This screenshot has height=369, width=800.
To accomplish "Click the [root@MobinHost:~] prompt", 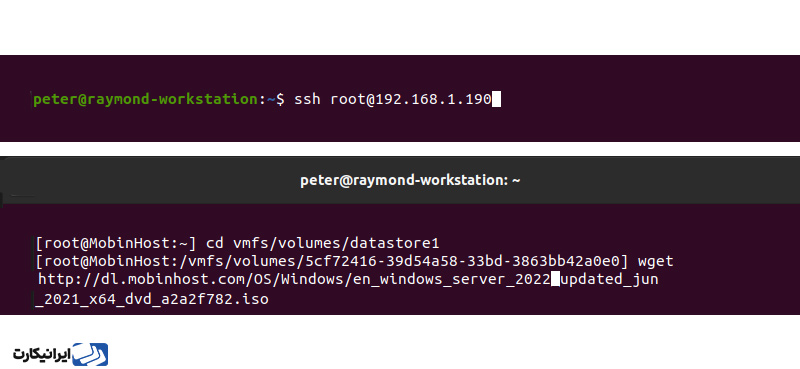I will [116, 242].
